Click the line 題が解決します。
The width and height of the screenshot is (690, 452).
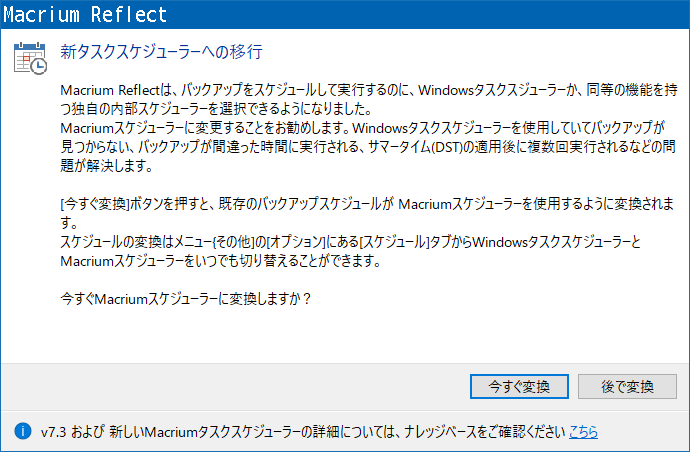107,165
